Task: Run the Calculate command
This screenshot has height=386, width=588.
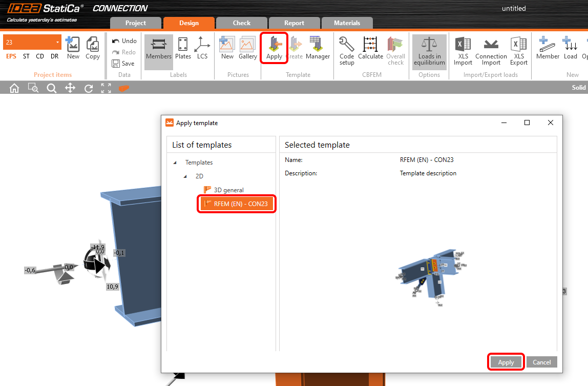Action: pos(370,50)
